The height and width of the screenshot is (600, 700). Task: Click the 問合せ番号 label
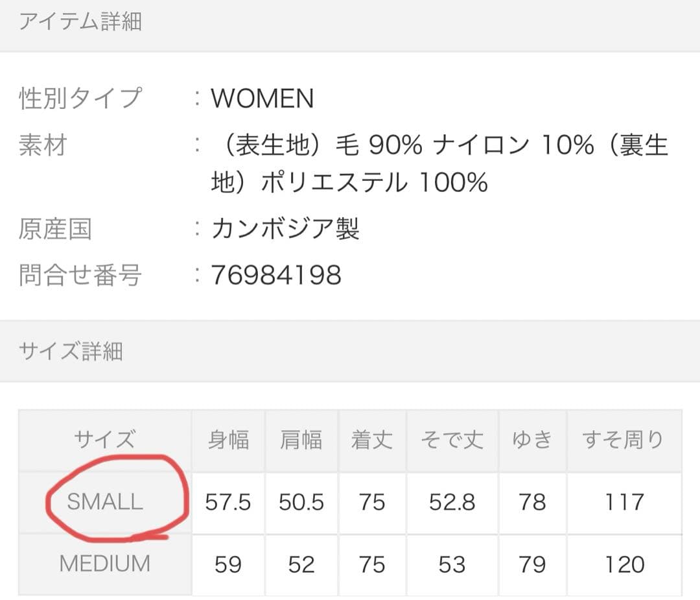coord(80,275)
